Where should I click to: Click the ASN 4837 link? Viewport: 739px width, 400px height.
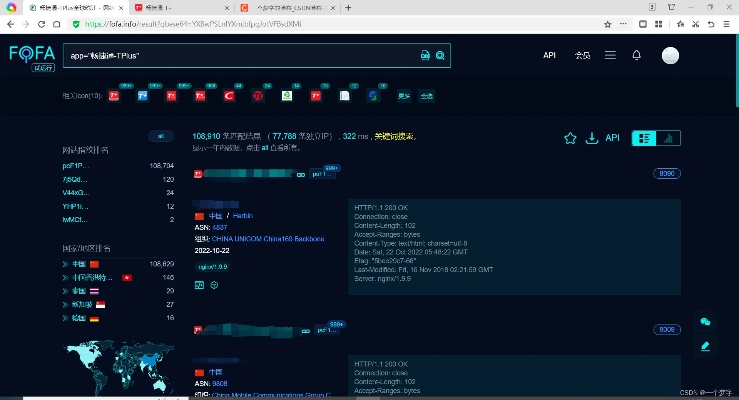click(219, 227)
